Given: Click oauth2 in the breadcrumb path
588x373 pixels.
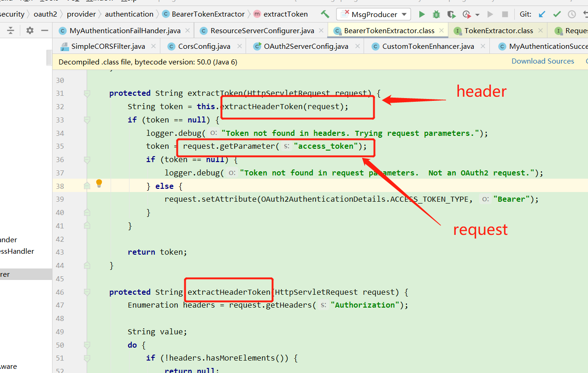Looking at the screenshot, I should coord(45,14).
